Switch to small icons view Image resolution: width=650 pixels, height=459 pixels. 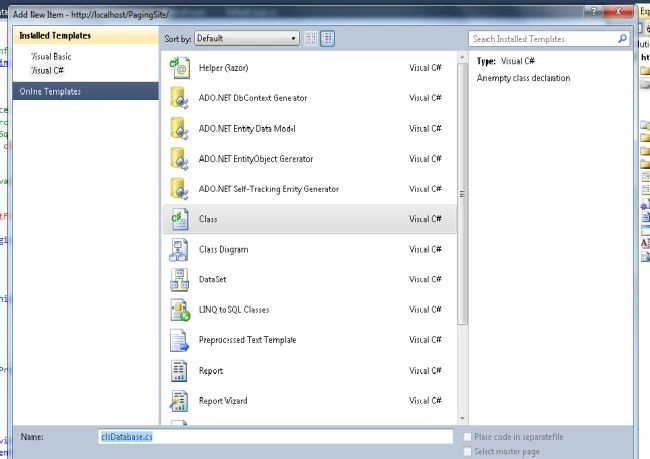coord(310,39)
